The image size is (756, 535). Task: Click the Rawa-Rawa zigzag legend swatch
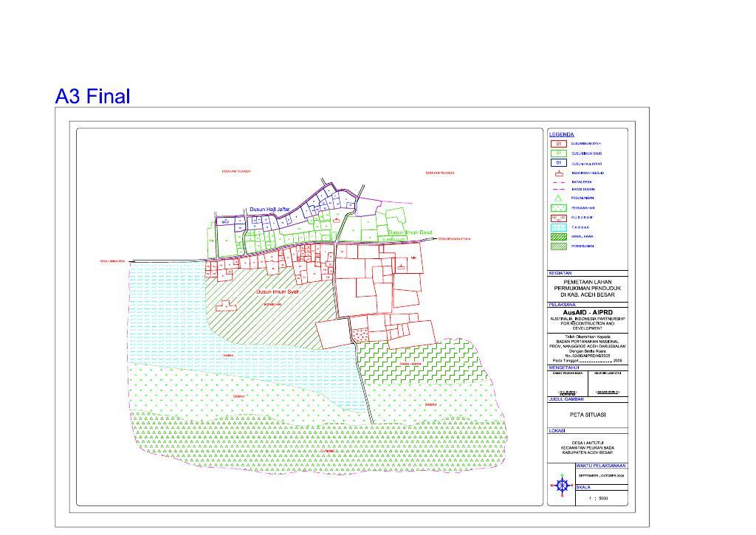pyautogui.click(x=559, y=237)
